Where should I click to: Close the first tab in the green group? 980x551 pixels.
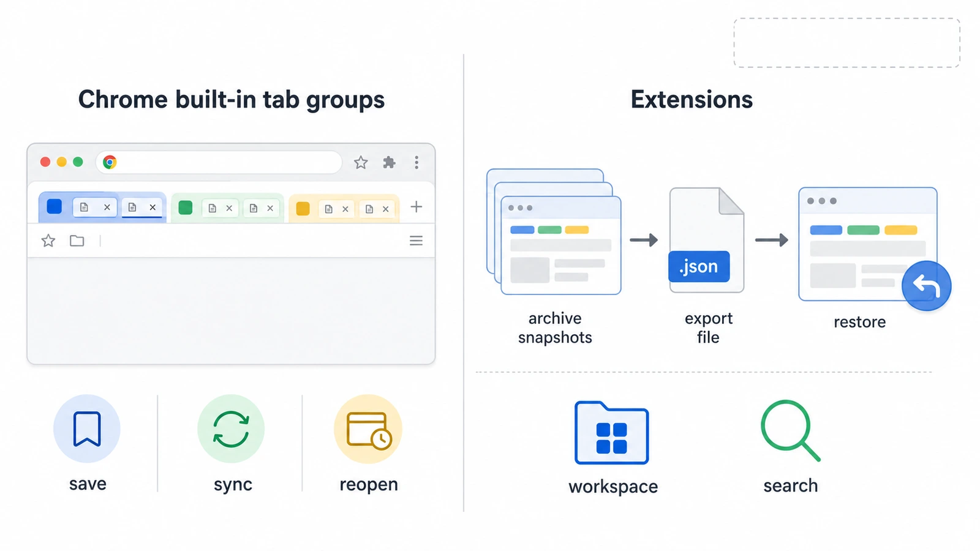[229, 208]
